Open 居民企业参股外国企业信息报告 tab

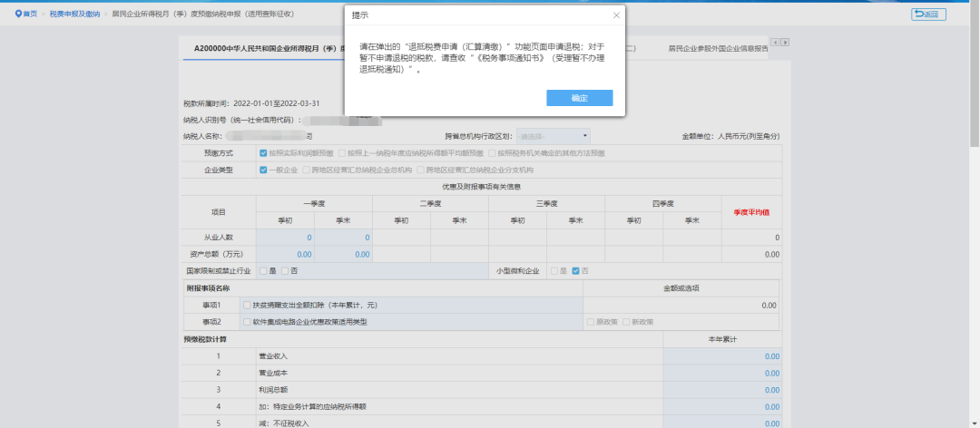click(718, 48)
